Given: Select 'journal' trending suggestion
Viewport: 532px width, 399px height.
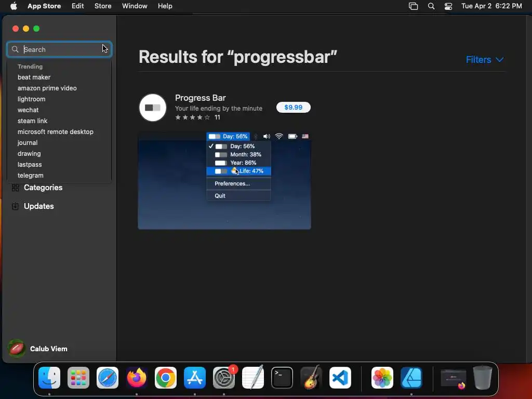Looking at the screenshot, I should coord(28,143).
